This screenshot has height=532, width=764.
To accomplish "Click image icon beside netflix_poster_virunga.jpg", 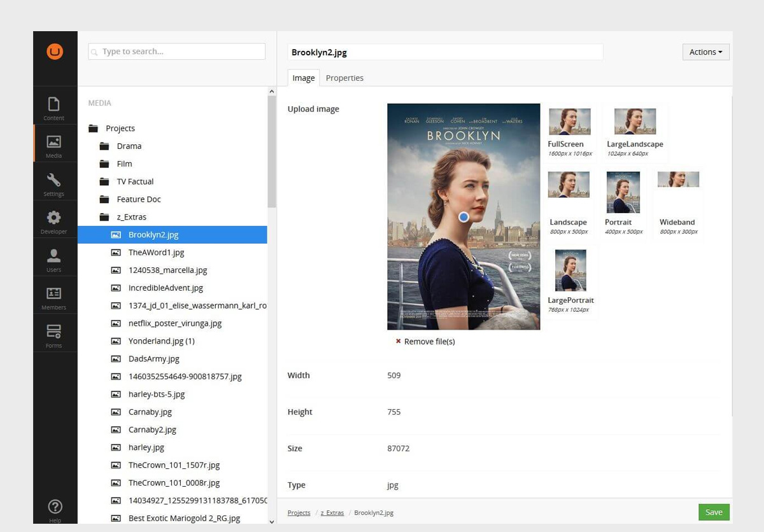I will coord(116,324).
